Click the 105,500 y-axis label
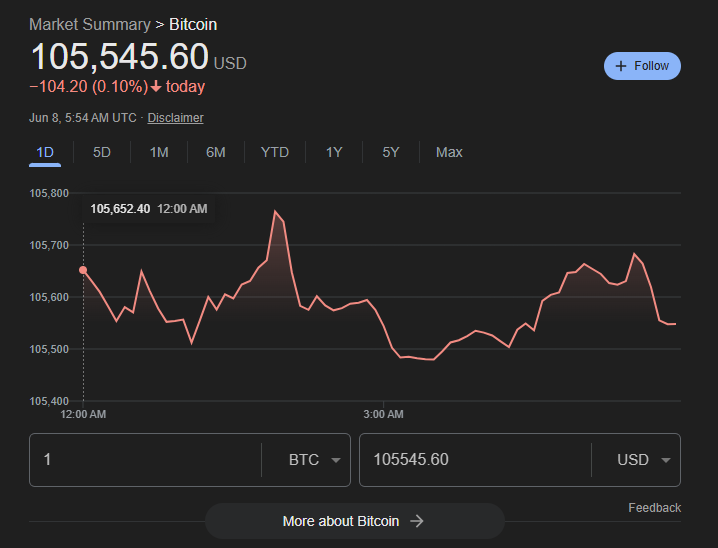 [x=49, y=349]
